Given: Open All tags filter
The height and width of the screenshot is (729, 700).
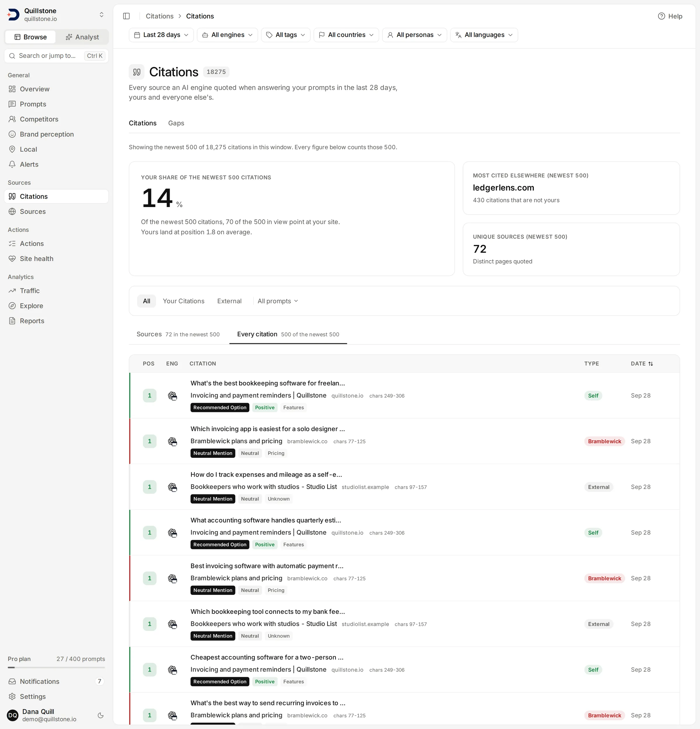Looking at the screenshot, I should 286,35.
